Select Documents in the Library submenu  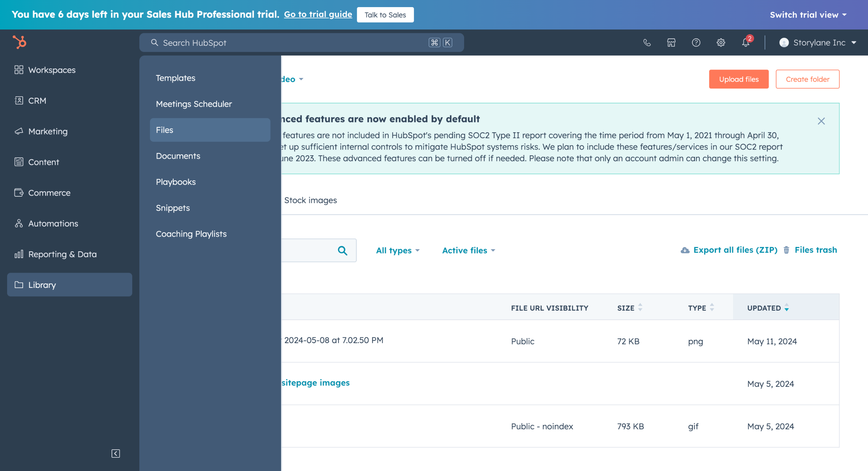[210, 156]
